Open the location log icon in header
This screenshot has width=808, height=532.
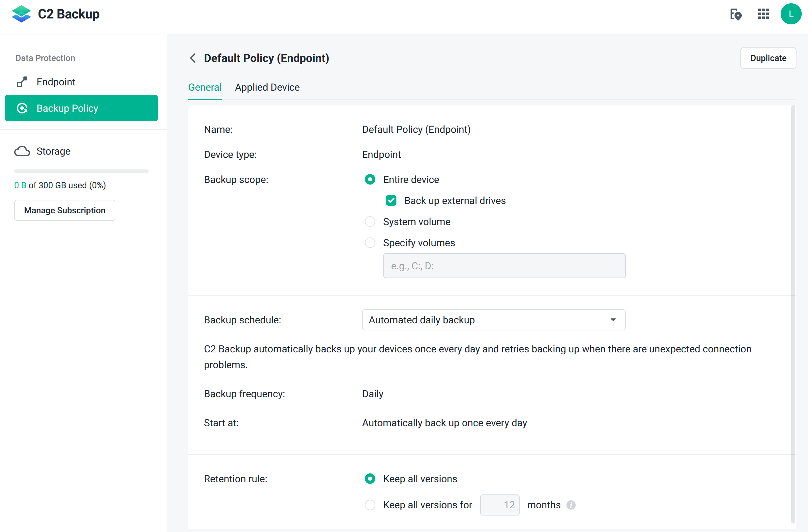point(736,14)
